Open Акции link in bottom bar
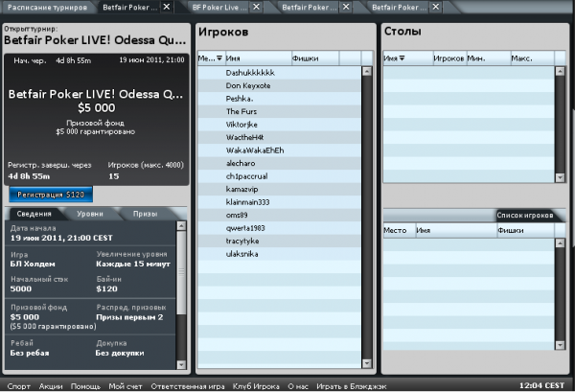This screenshot has height=392, width=575. (51, 386)
